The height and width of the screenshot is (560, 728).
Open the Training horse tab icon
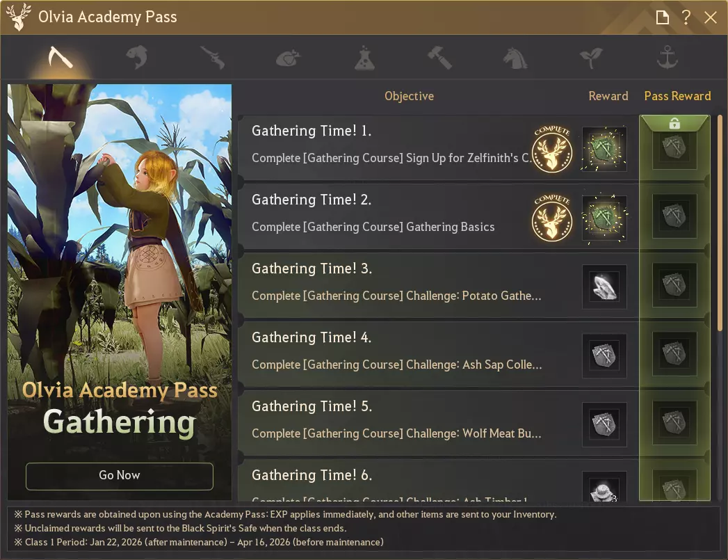[515, 58]
